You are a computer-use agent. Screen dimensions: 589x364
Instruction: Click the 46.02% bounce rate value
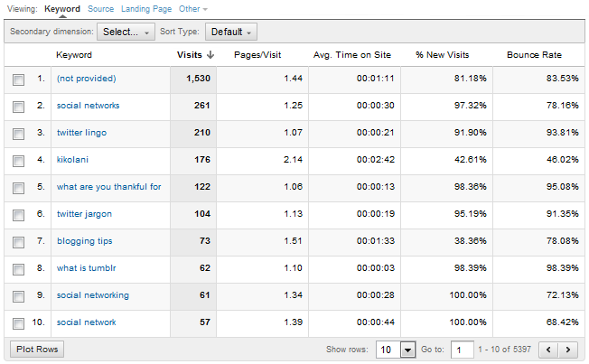tap(562, 160)
